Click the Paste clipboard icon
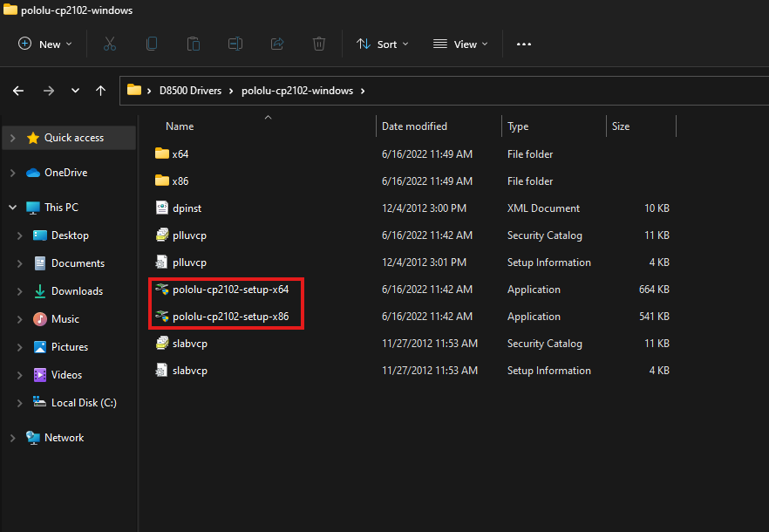This screenshot has width=769, height=532. pyautogui.click(x=194, y=44)
